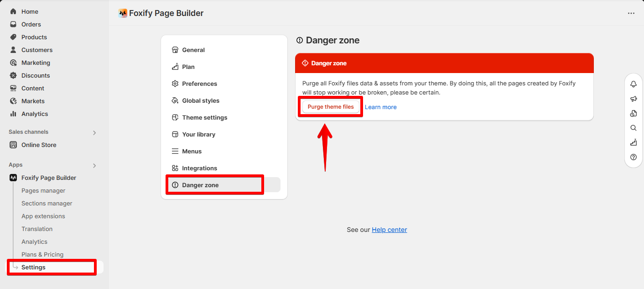Click the search magnifier icon

click(634, 128)
